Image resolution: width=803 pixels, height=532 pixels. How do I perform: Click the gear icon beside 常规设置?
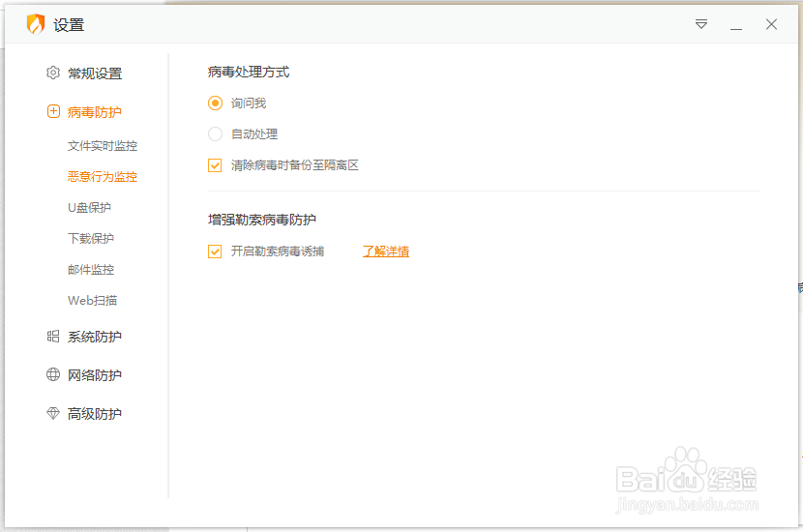pos(53,73)
